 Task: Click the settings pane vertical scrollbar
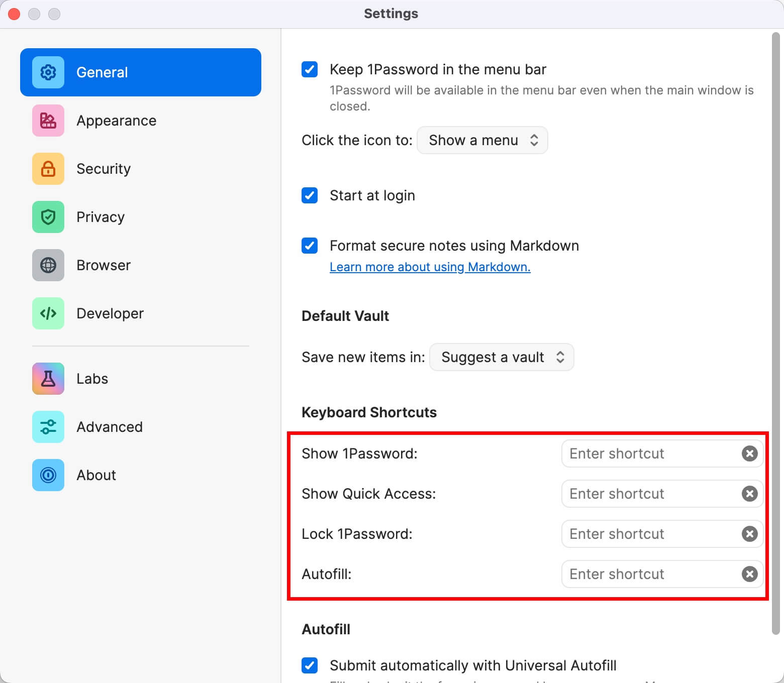[775, 333]
